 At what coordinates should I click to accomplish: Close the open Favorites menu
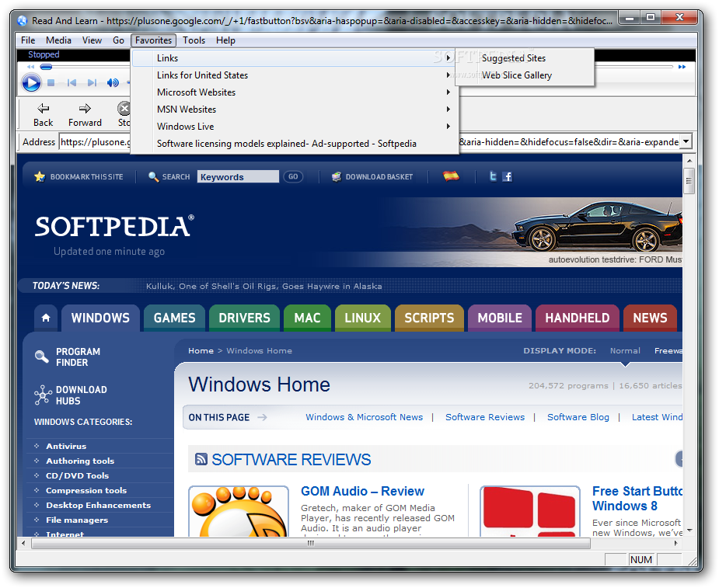coord(153,40)
